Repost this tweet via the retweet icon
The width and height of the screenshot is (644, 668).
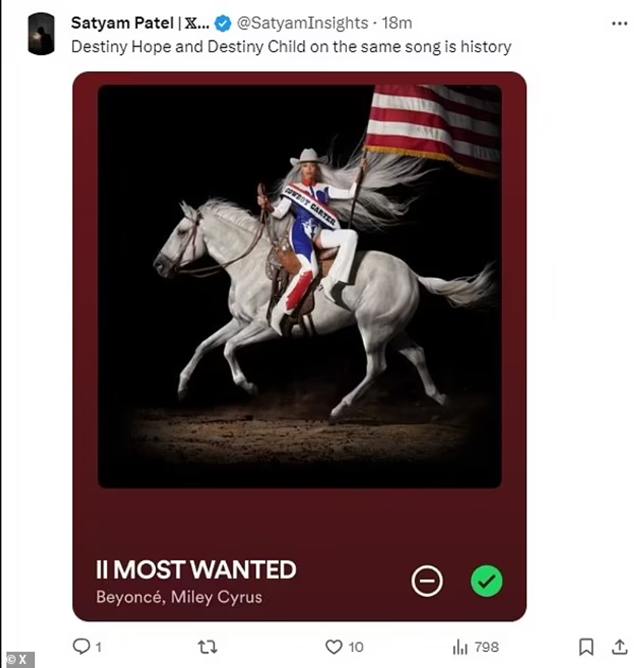click(207, 647)
